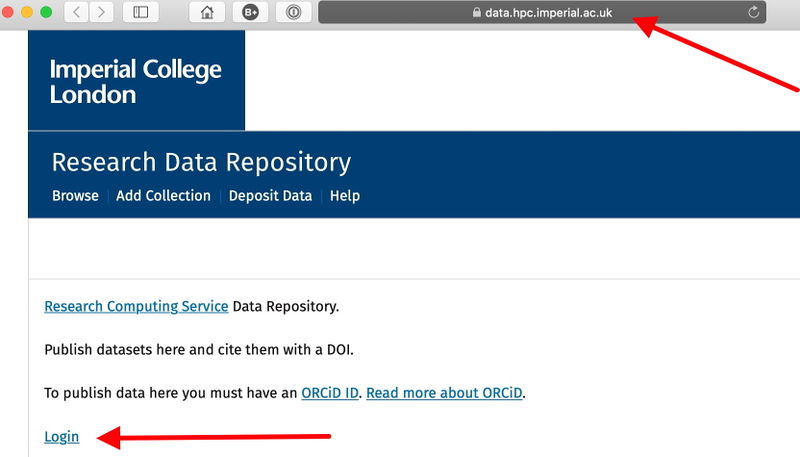
Task: Open the Help navigation item
Action: [344, 196]
